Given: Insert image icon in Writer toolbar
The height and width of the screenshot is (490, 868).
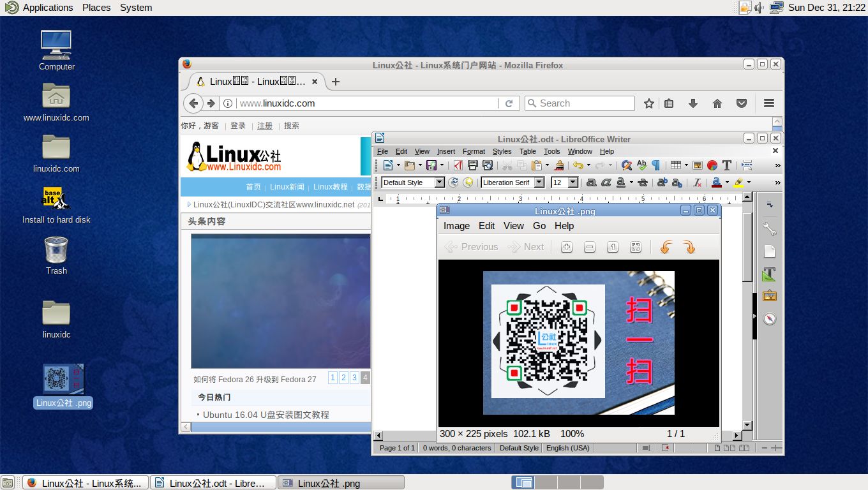Looking at the screenshot, I should (698, 165).
